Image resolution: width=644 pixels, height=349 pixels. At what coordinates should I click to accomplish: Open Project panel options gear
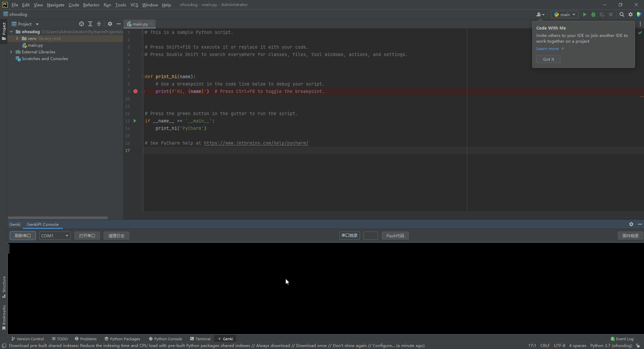tap(110, 24)
